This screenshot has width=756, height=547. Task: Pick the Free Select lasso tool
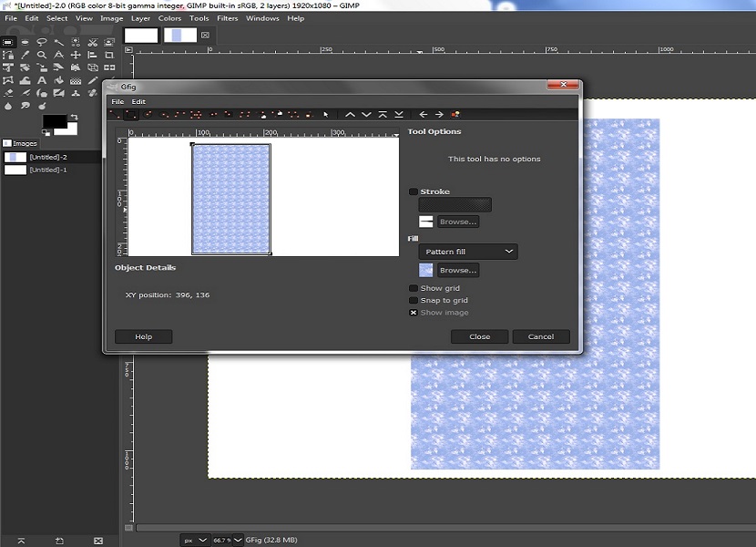click(x=43, y=42)
